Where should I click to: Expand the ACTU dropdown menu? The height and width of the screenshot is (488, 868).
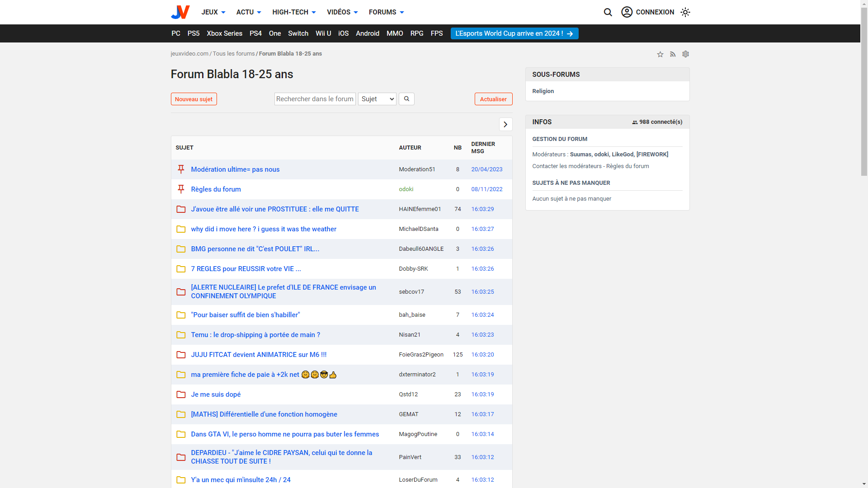click(x=249, y=12)
